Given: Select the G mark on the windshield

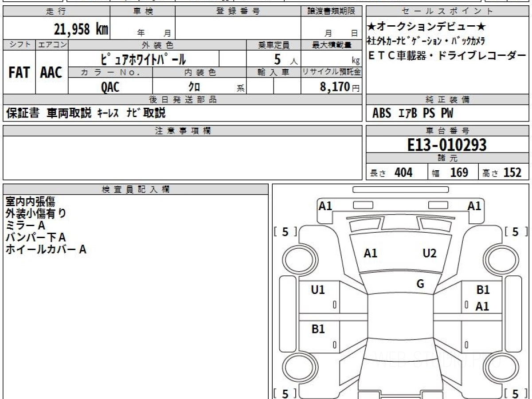Looking at the screenshot, I should click(420, 284).
